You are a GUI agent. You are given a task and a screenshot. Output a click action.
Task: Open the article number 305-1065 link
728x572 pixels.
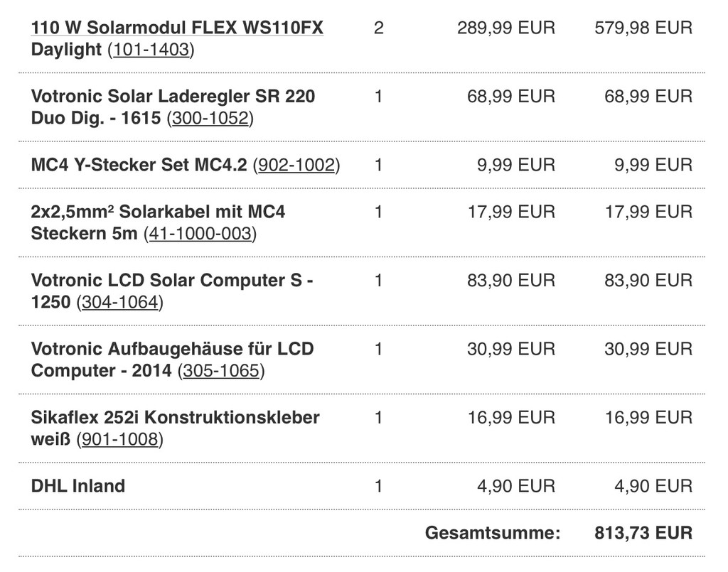(x=221, y=371)
